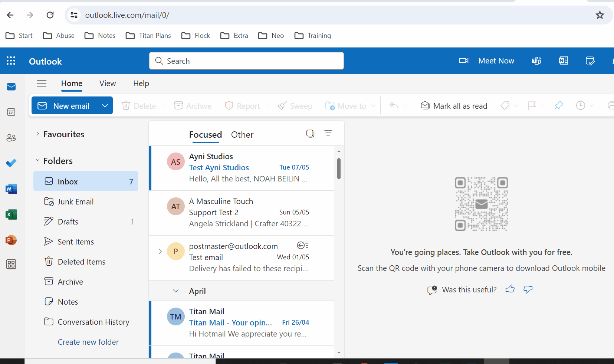Screen dimensions: 614x364
Task: Bookmark page with the star icon
Action: click(x=600, y=15)
